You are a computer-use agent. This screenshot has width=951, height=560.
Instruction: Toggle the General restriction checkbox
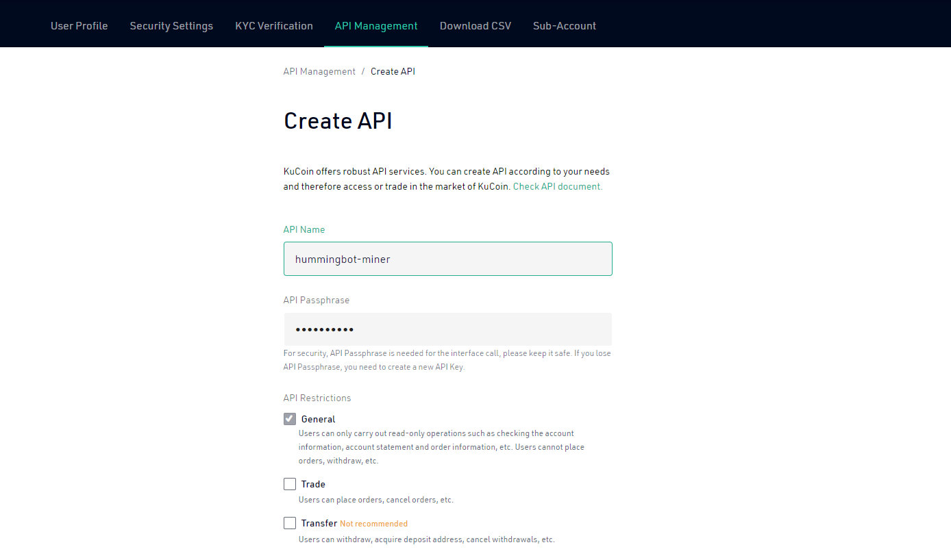point(290,419)
